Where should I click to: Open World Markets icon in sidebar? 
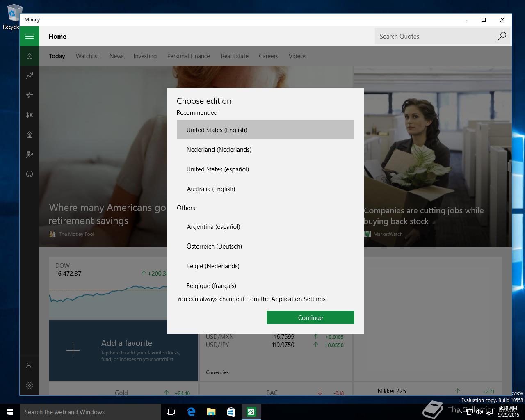point(30,154)
